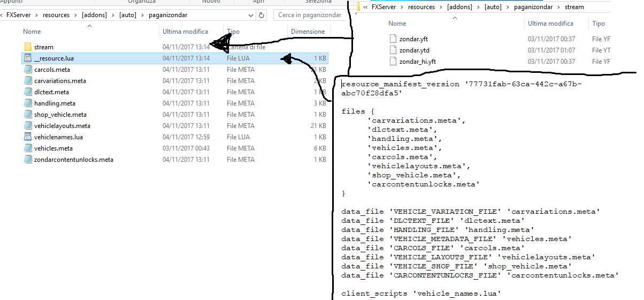This screenshot has height=300, width=644.
Task: Click the zondar.yft file icon in stream window
Action: (393, 39)
